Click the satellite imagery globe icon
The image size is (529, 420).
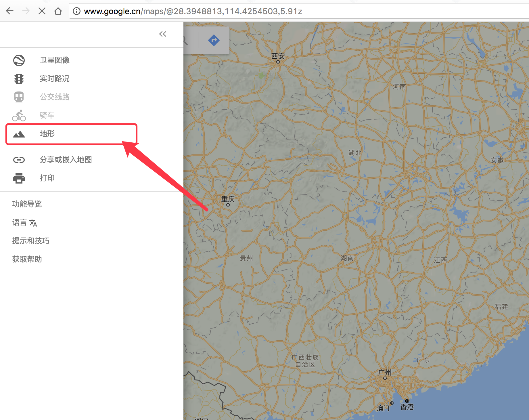coord(19,60)
